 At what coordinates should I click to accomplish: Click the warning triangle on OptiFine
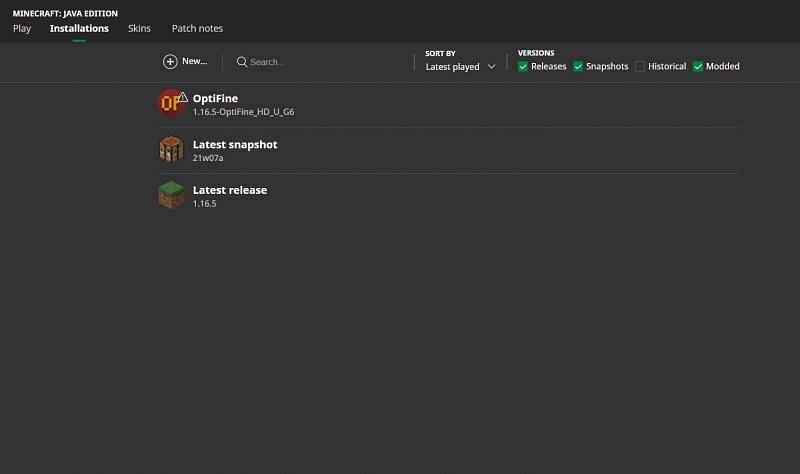pos(183,97)
